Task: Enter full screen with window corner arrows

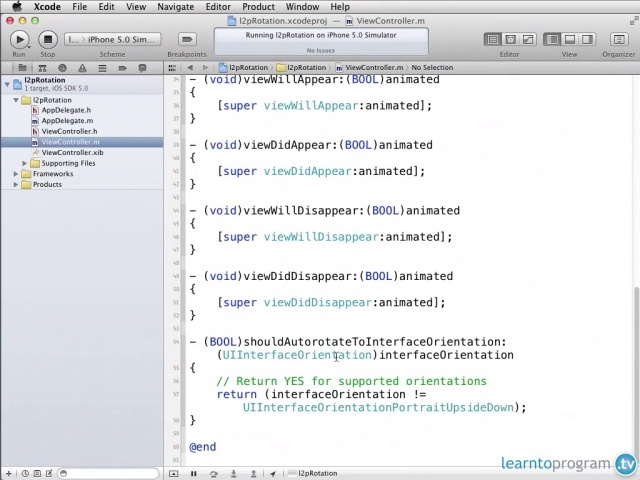Action: pos(633,21)
